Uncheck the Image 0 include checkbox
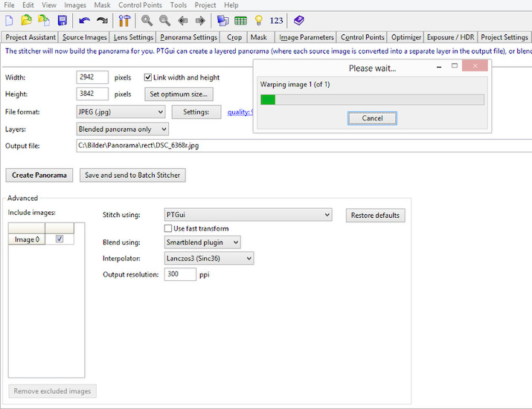This screenshot has height=409, width=532. (60, 239)
